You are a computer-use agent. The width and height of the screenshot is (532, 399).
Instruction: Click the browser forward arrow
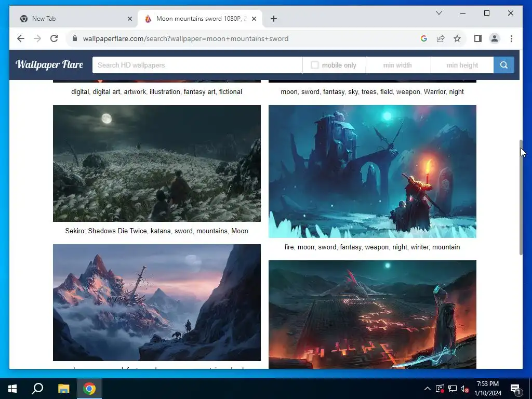(x=37, y=38)
